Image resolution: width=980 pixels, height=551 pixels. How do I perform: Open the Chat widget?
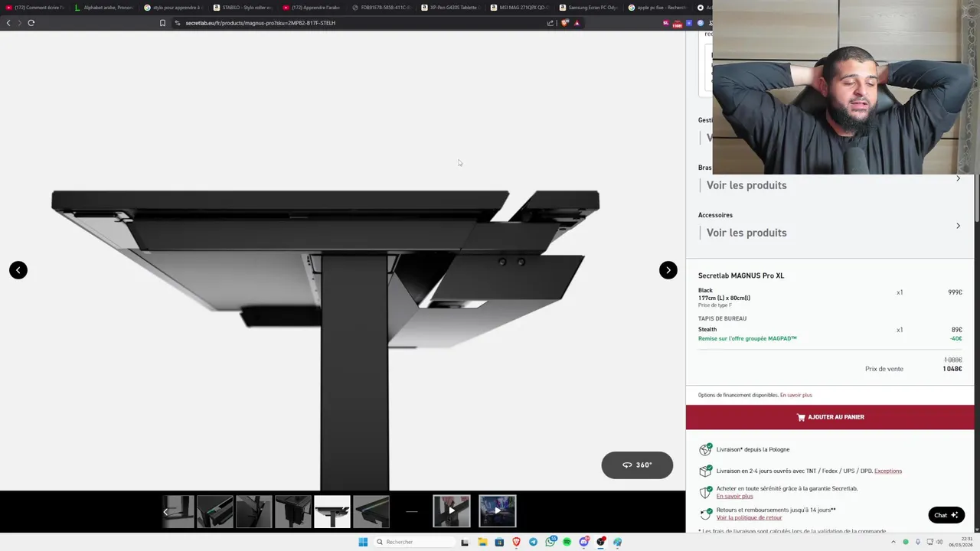(x=946, y=515)
